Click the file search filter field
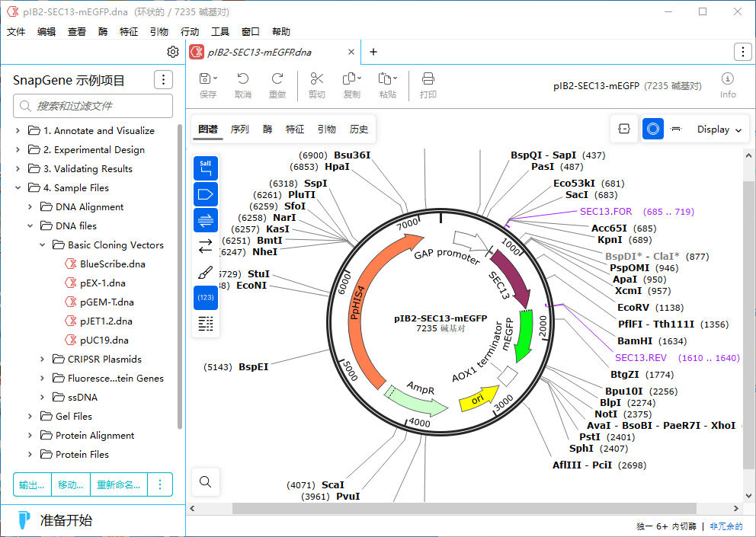Viewport: 756px width, 537px height. point(93,106)
